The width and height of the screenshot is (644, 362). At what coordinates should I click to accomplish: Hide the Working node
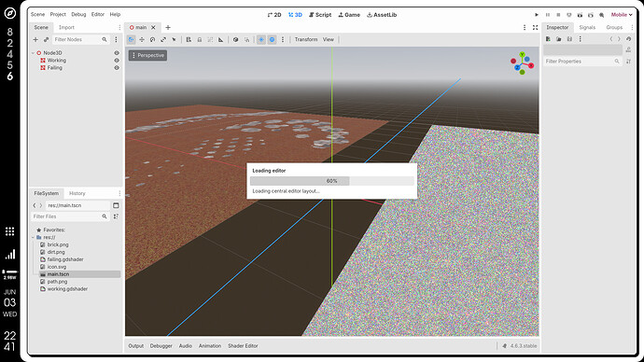point(117,61)
